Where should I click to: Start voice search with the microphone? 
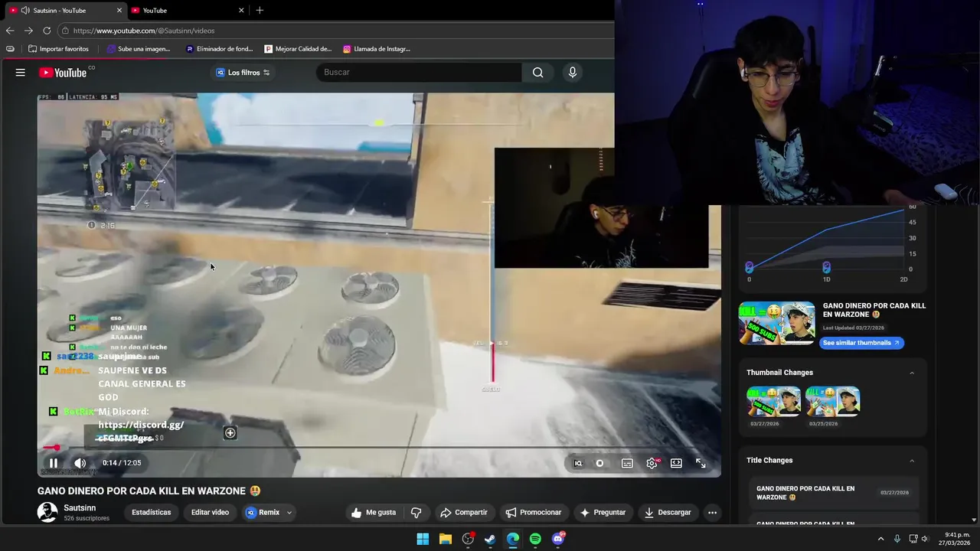(x=572, y=73)
